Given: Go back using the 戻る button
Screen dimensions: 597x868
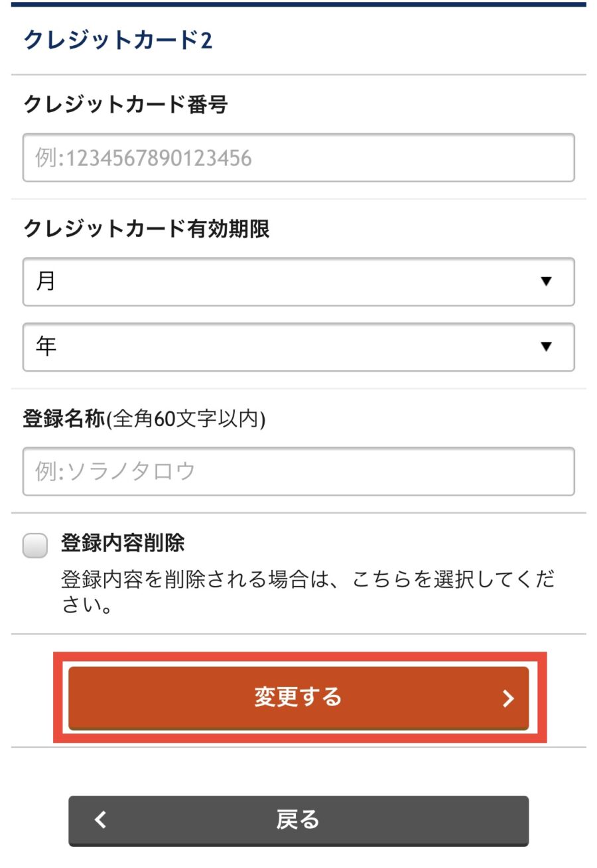Looking at the screenshot, I should [298, 820].
